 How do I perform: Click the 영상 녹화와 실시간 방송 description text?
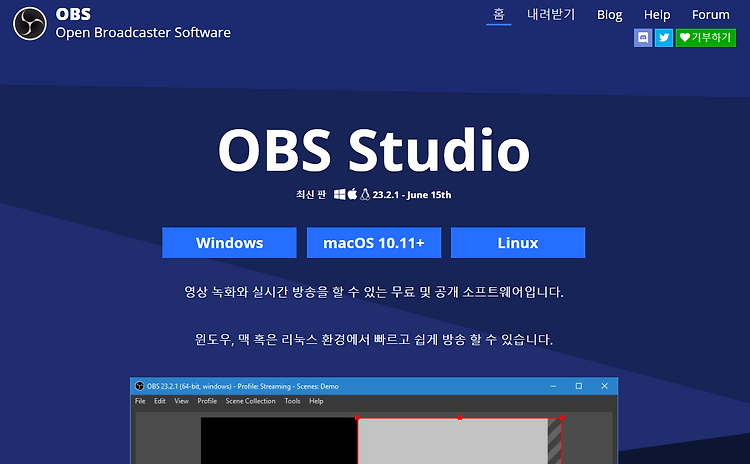click(374, 292)
